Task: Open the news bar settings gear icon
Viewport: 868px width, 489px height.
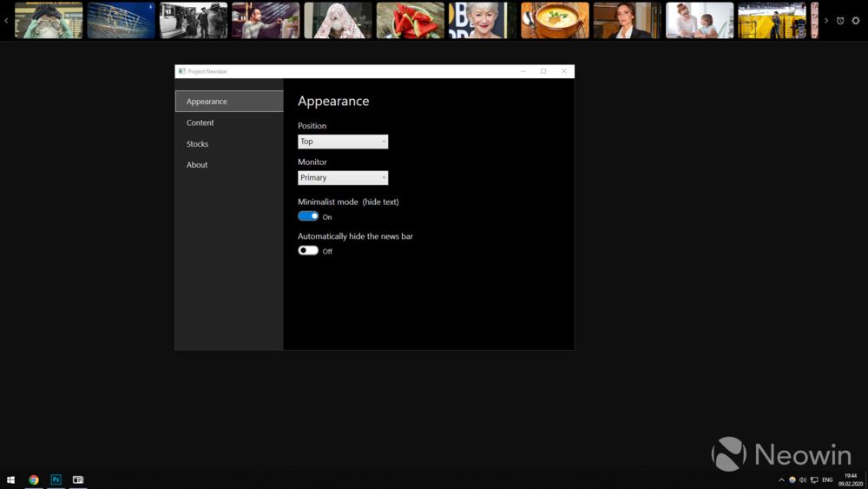Action: pyautogui.click(x=855, y=21)
